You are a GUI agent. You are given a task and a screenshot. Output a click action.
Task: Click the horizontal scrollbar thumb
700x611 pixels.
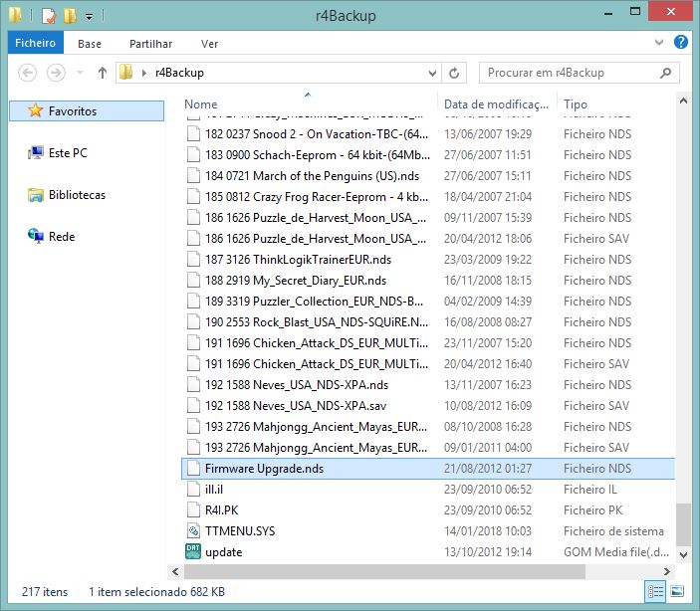[384, 572]
